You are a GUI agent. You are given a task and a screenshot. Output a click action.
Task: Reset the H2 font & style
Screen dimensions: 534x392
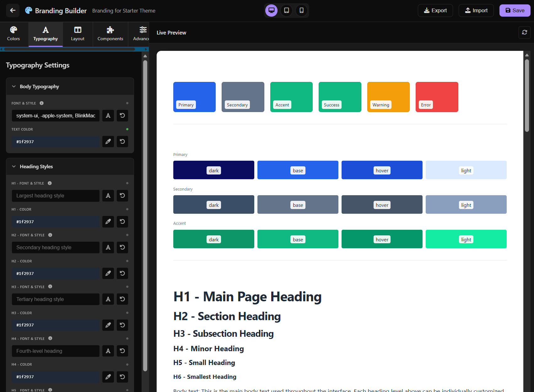click(x=122, y=247)
